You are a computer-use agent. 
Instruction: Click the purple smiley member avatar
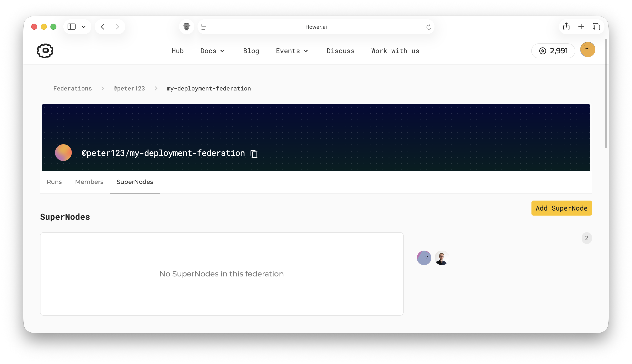[x=424, y=258]
